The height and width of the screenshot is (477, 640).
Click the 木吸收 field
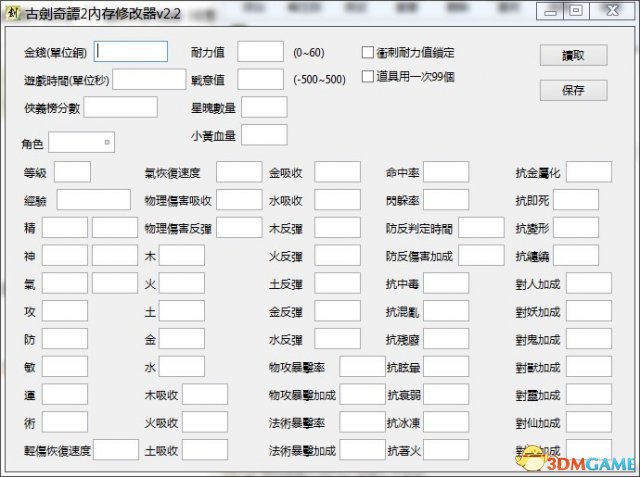click(205, 394)
